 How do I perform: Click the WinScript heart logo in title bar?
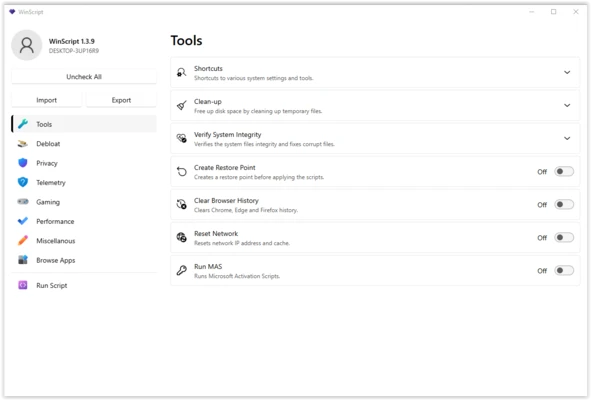coord(12,12)
